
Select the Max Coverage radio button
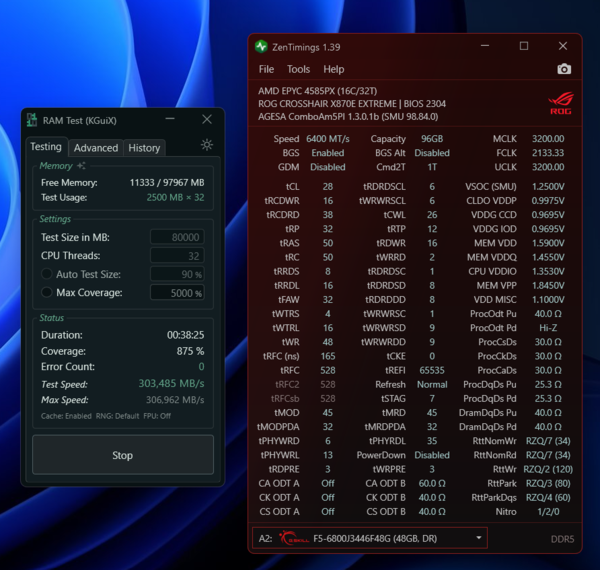coord(47,292)
